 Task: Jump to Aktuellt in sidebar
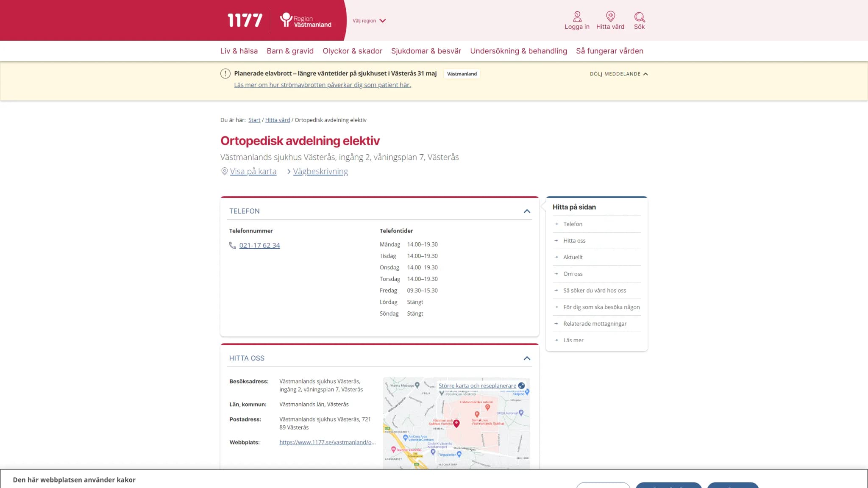tap(573, 257)
